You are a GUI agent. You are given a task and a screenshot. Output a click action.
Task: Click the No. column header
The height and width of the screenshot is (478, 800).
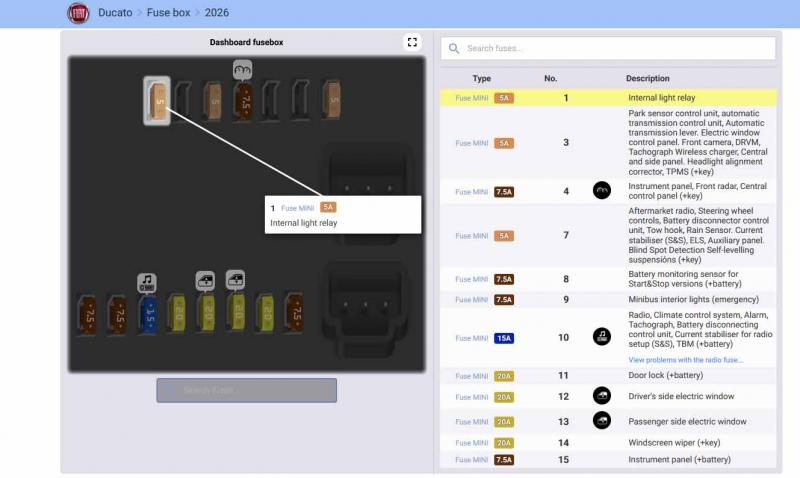(551, 79)
